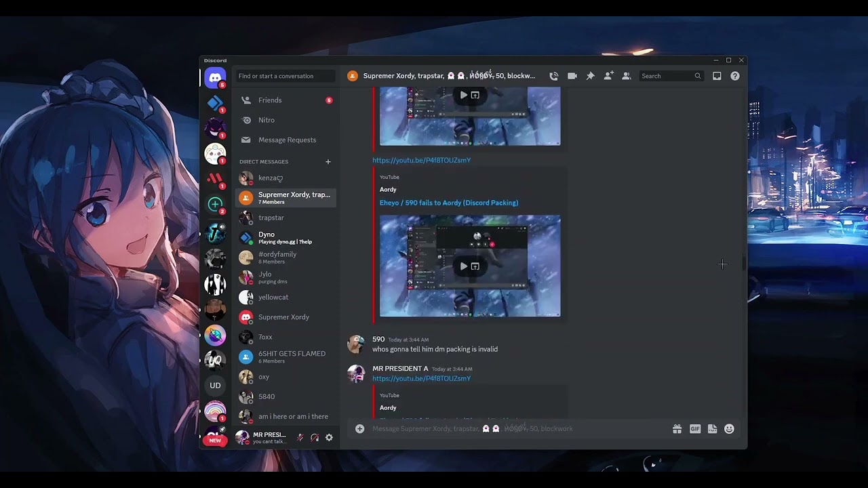Image resolution: width=868 pixels, height=488 pixels.
Task: Toggle the member list panel
Action: (x=627, y=76)
